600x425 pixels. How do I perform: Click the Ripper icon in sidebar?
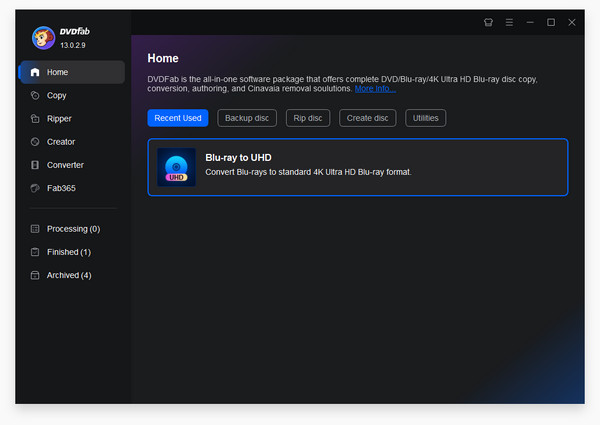(35, 119)
